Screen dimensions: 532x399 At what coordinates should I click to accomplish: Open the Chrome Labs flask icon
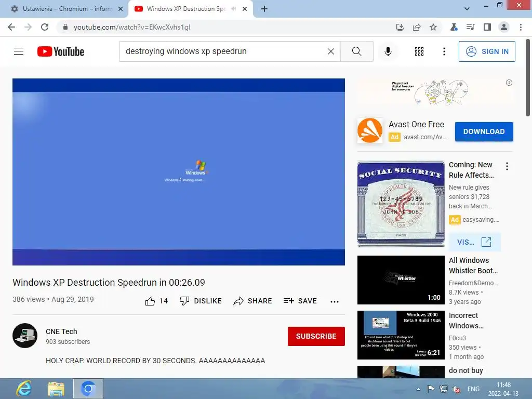(x=454, y=27)
